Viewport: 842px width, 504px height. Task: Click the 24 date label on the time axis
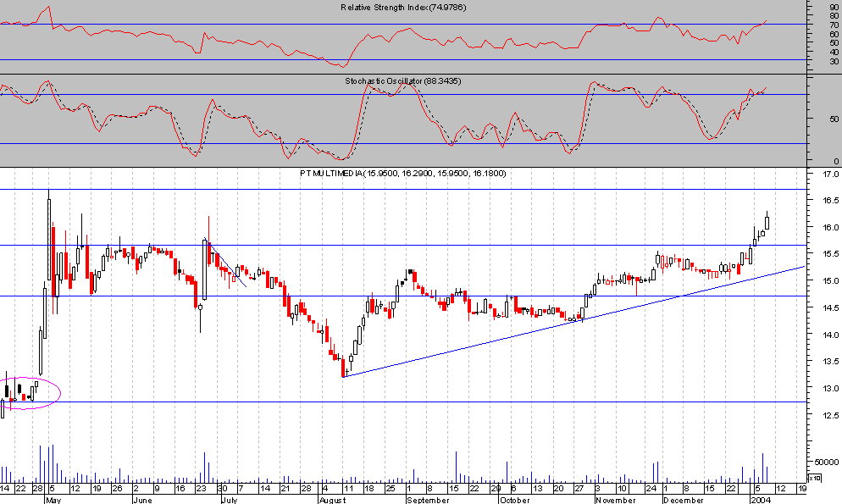pyautogui.click(x=651, y=489)
